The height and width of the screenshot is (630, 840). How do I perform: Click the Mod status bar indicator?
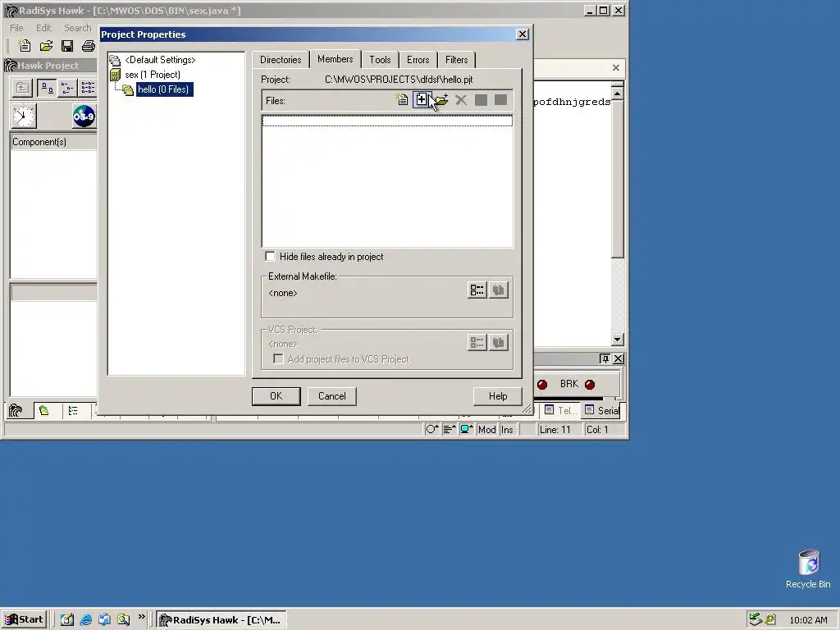(486, 430)
